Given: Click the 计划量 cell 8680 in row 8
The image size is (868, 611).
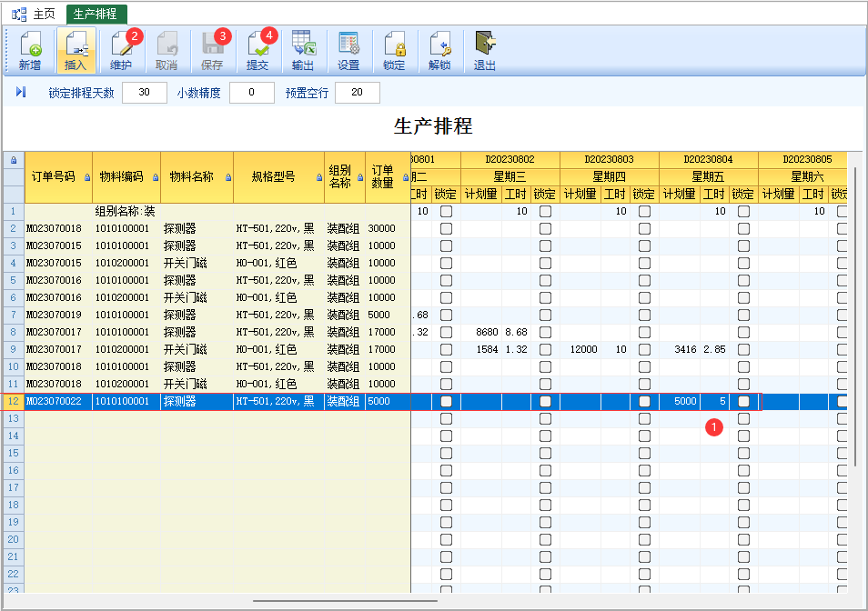Looking at the screenshot, I should [481, 332].
